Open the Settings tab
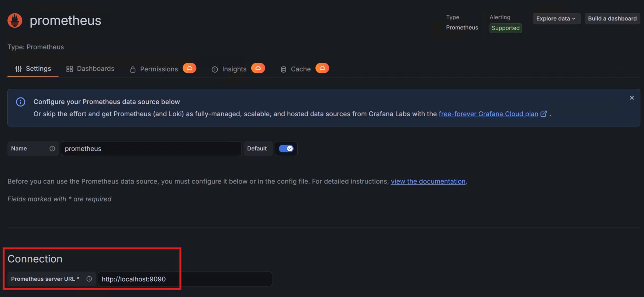 pos(33,69)
